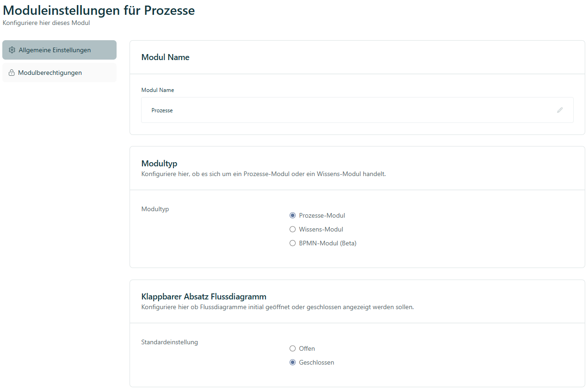Click the Standardeinstellung row label

point(169,342)
